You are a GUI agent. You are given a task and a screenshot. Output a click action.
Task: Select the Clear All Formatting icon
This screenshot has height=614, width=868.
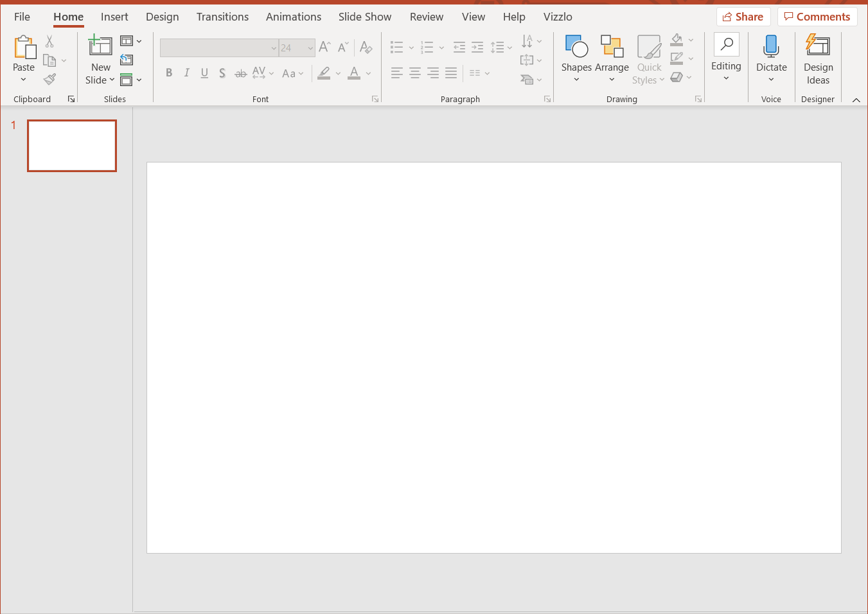[366, 47]
